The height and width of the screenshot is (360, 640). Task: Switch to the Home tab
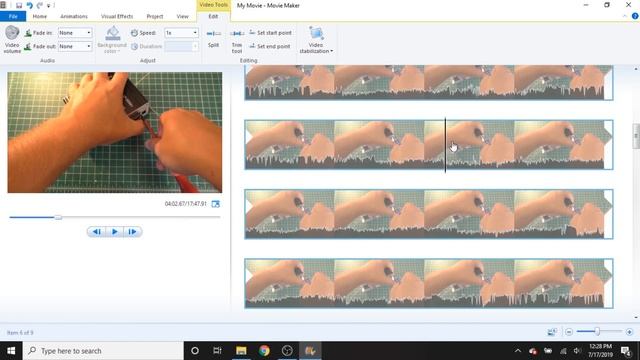point(40,16)
